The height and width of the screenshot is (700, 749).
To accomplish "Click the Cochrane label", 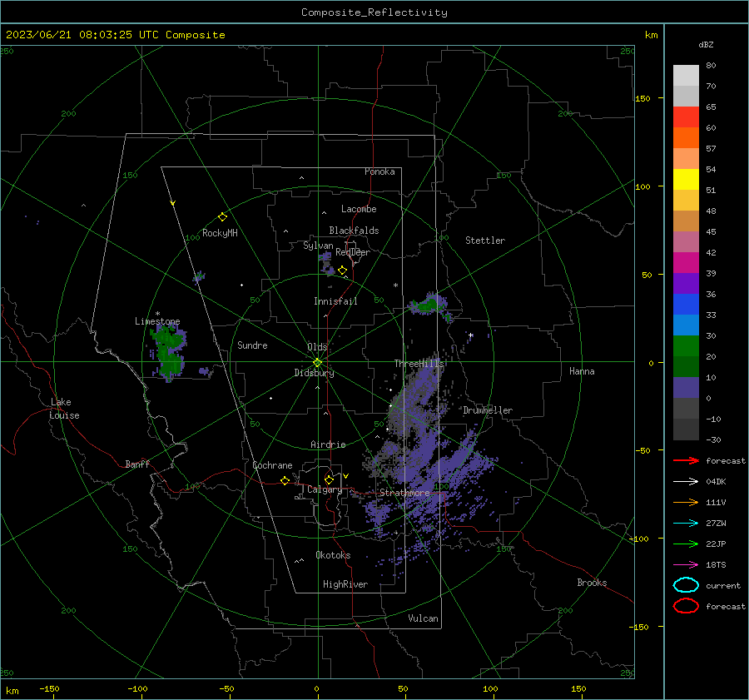I will tap(272, 465).
